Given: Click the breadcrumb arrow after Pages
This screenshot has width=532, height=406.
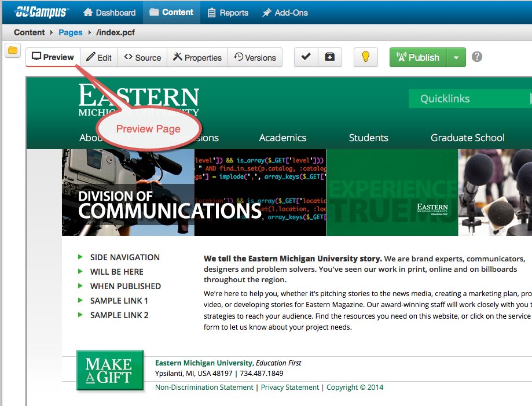Looking at the screenshot, I should click(x=90, y=32).
